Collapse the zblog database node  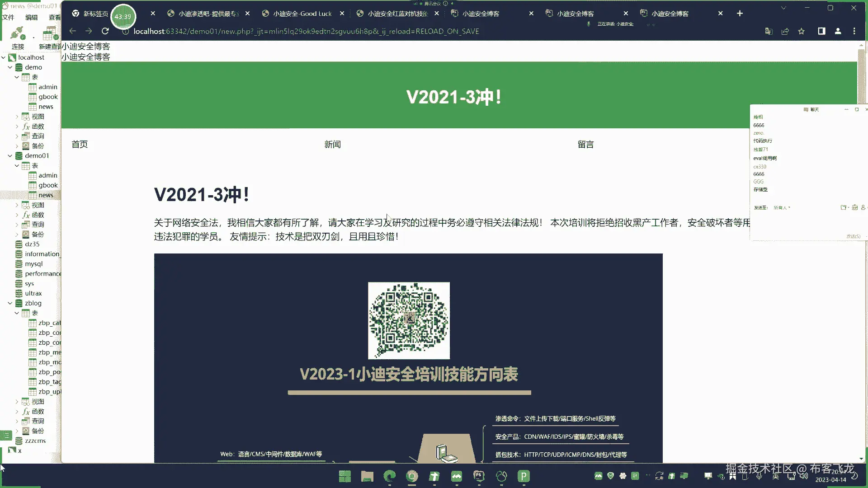tap(10, 303)
